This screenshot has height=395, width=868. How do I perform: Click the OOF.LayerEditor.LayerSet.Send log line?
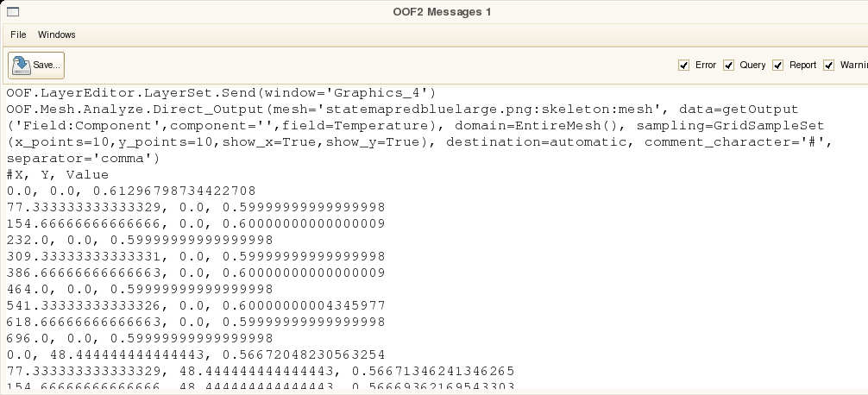(222, 92)
